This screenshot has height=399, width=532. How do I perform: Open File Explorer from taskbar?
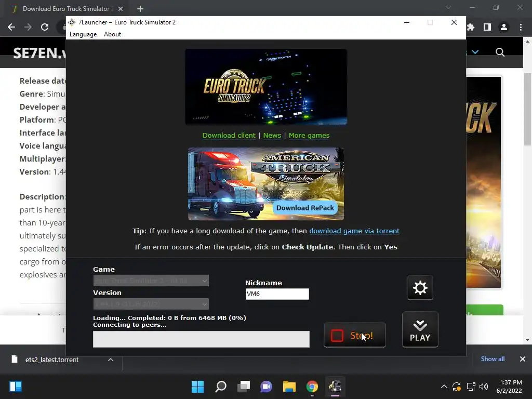[289, 387]
